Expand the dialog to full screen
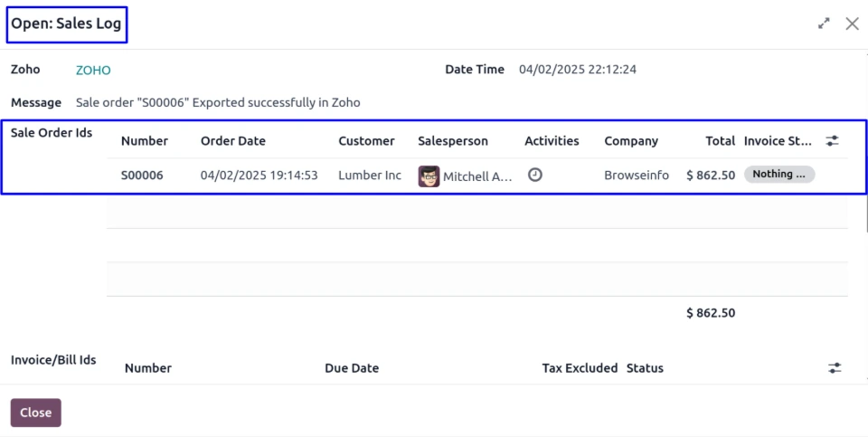This screenshot has width=868, height=437. pos(824,24)
